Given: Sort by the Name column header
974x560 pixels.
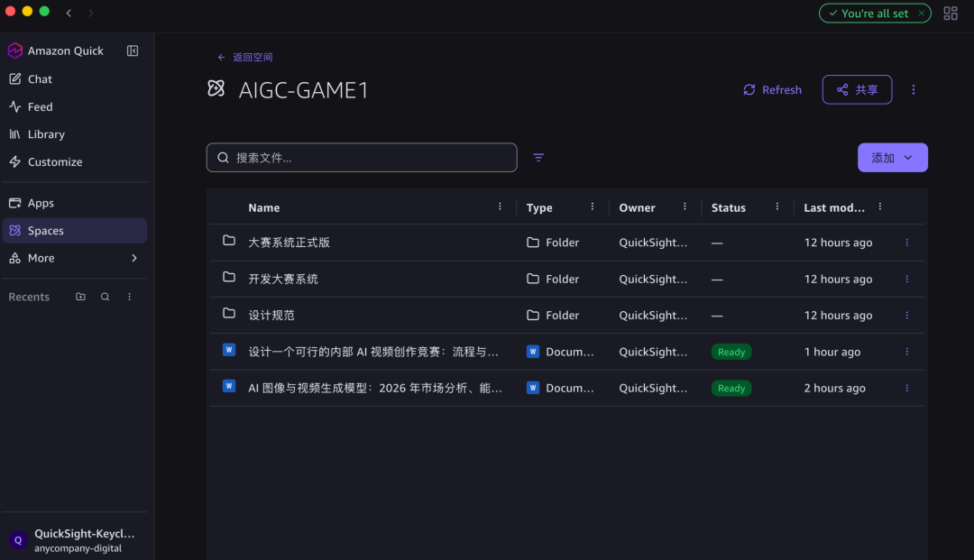Looking at the screenshot, I should tap(264, 208).
